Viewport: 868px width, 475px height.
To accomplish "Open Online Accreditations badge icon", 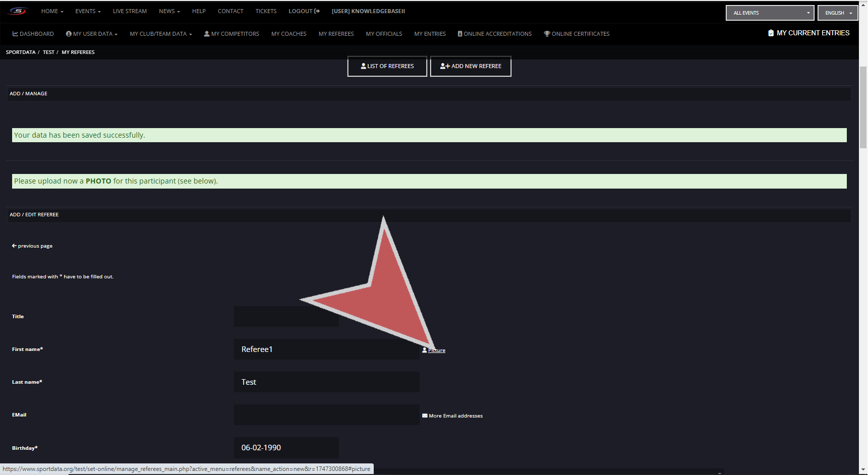I will pos(460,34).
